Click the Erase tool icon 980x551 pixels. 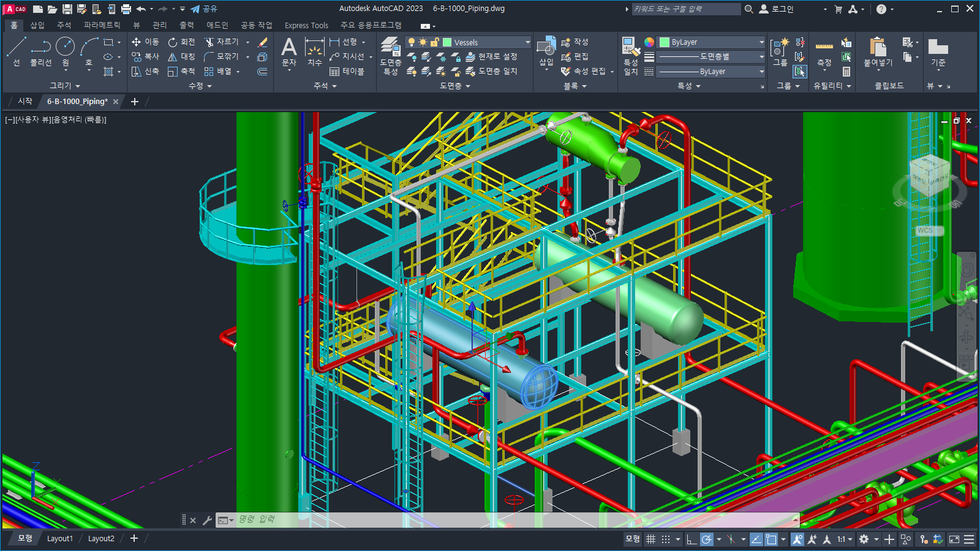(x=263, y=42)
